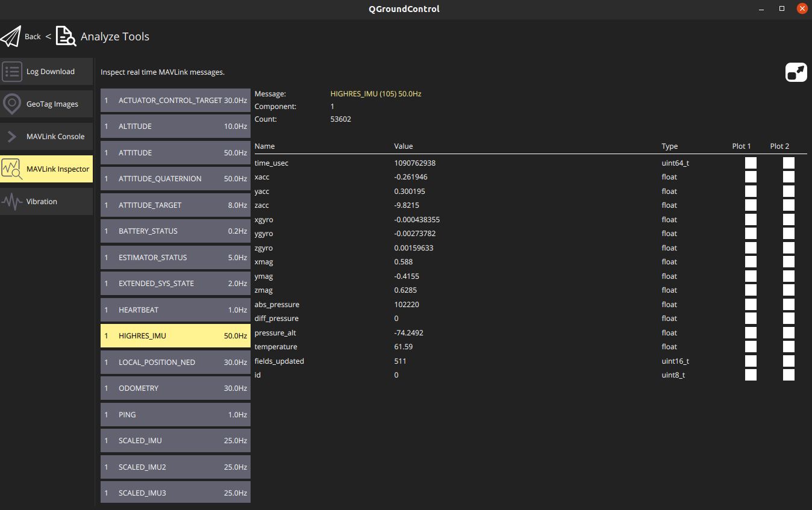The image size is (812, 510).
Task: Select the SCALED_IMU3 message
Action: [175, 493]
